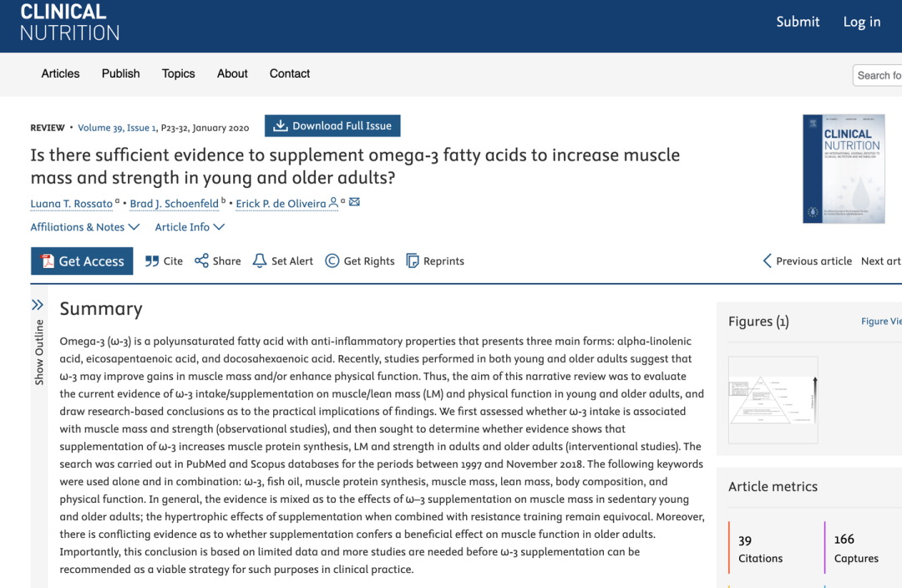Open author Erick P. de Oliveira

(281, 204)
